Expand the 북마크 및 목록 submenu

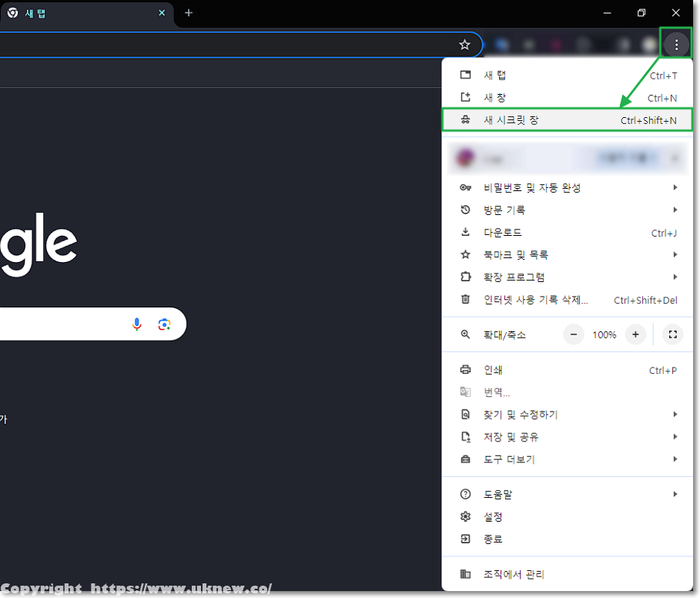point(568,254)
